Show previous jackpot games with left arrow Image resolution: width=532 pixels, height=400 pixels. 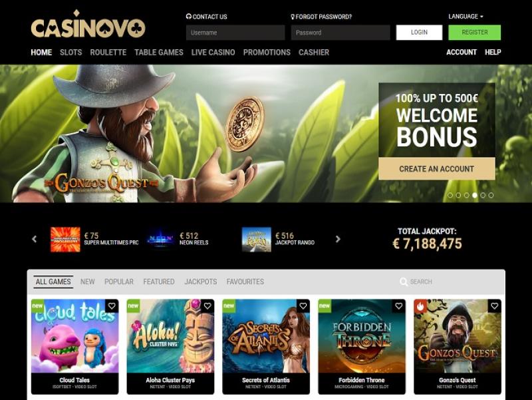coord(35,239)
